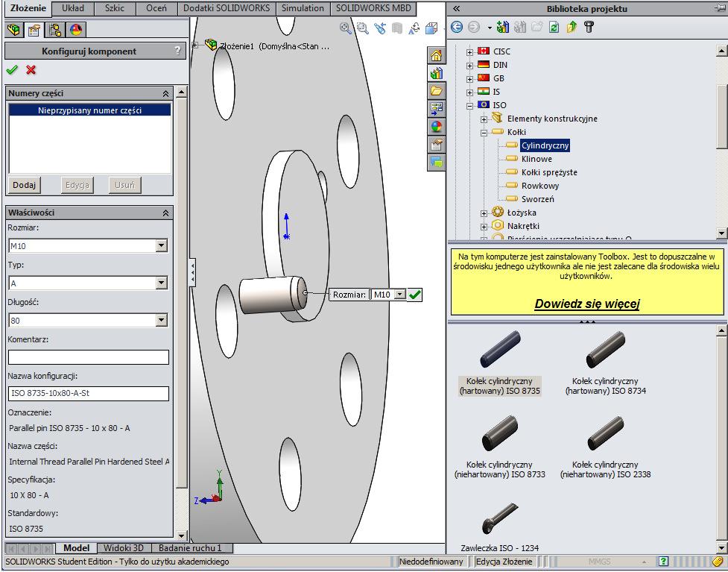This screenshot has width=728, height=572.
Task: Go back in Biblioteka projektu
Action: pos(457,28)
